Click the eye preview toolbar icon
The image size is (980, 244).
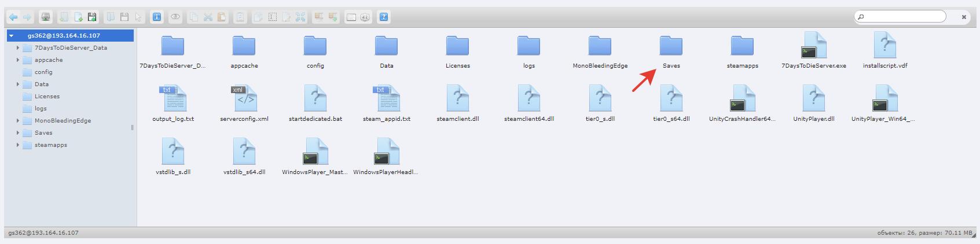pyautogui.click(x=175, y=17)
